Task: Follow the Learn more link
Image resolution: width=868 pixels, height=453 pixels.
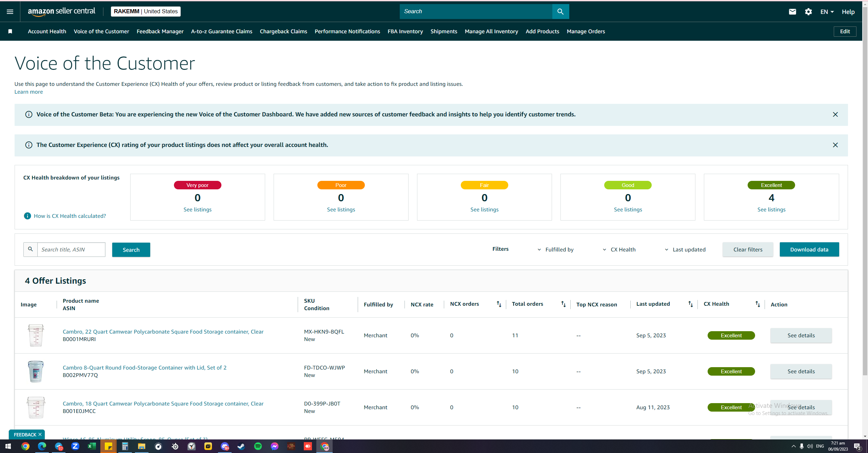Action: tap(28, 92)
